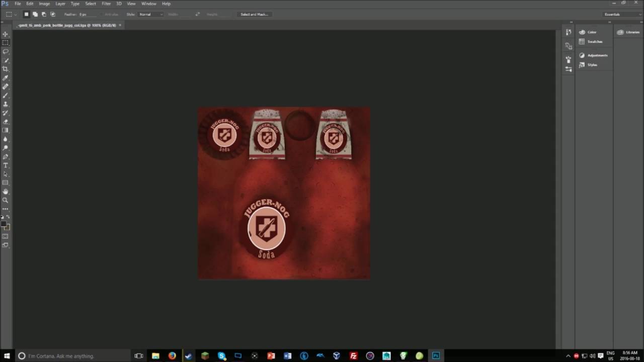Select the Zoom tool

point(6,200)
